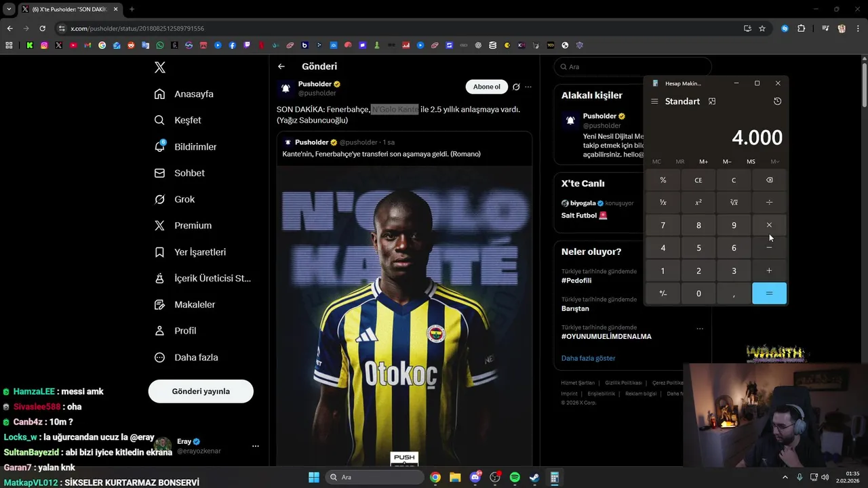Click Gönderi yayınla button
Screen dimensions: 868x488
[x=201, y=391]
